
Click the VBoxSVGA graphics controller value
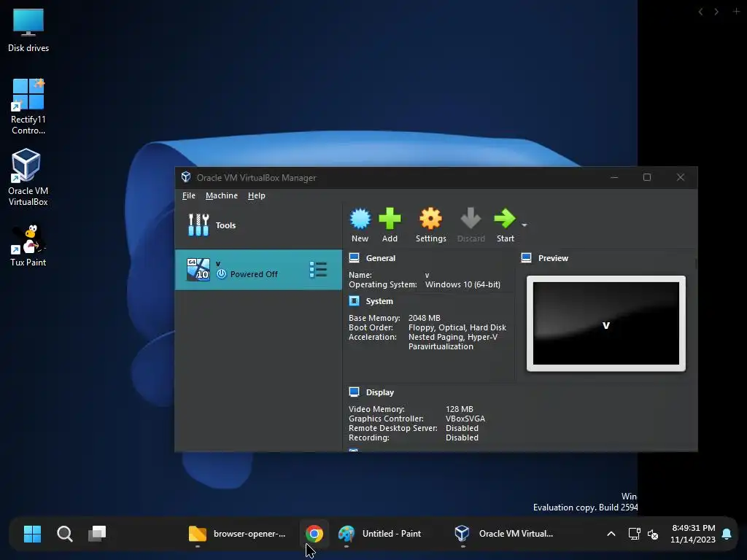(x=465, y=419)
